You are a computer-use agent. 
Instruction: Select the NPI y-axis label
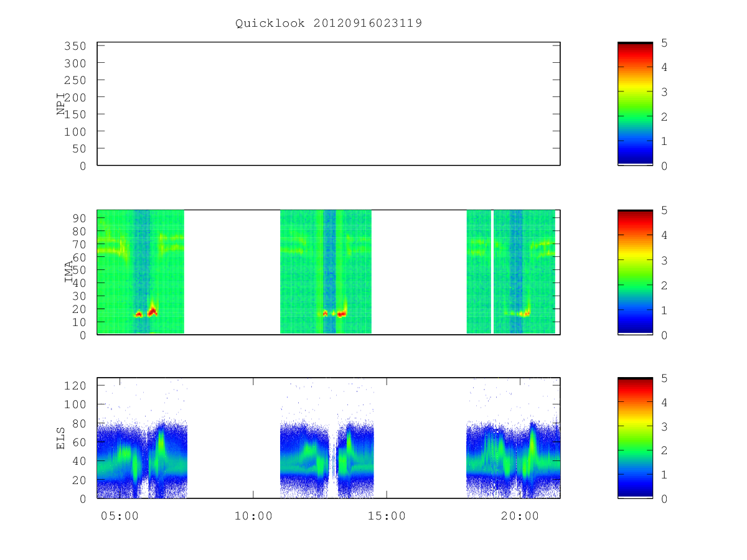tap(61, 104)
